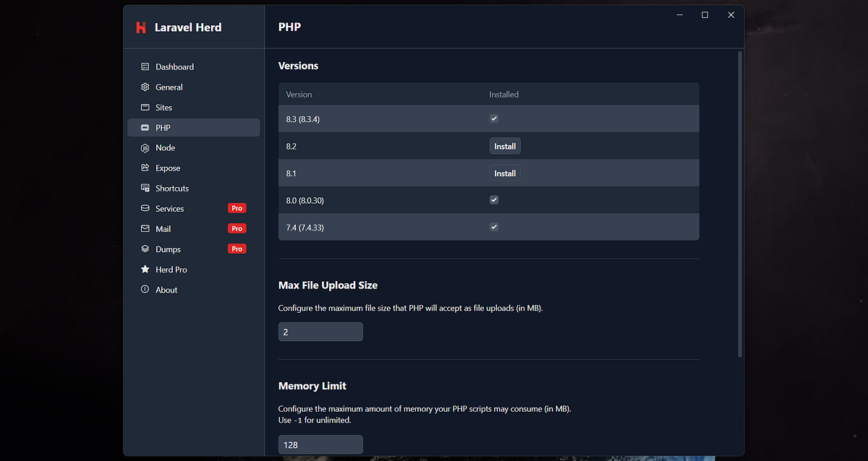868x461 pixels.
Task: Uncheck the PHP 8.3.4 installed checkbox
Action: tap(494, 118)
